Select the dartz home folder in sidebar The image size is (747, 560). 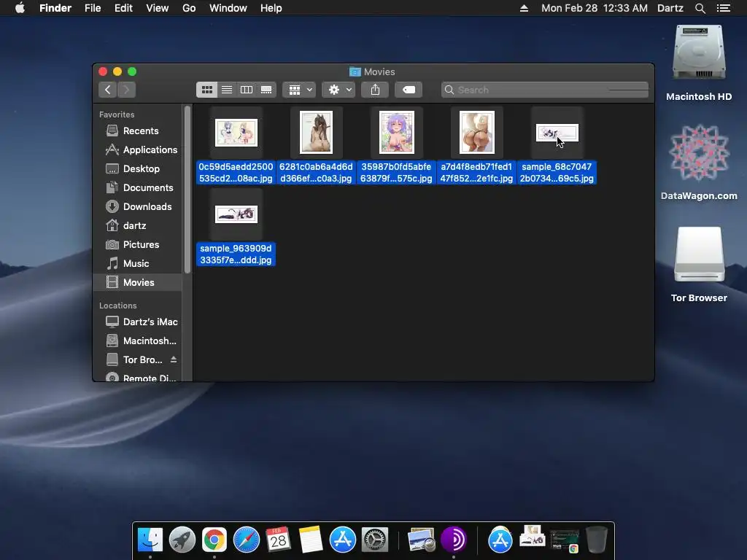click(138, 226)
